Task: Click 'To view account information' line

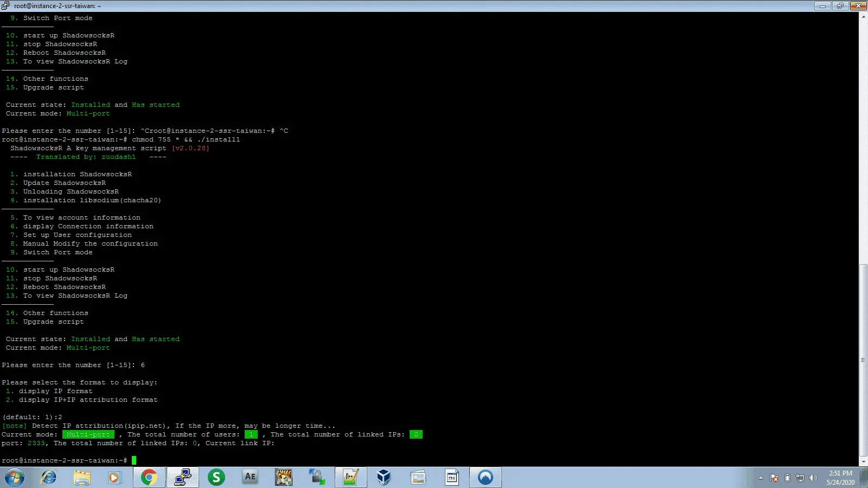Action: pyautogui.click(x=82, y=217)
